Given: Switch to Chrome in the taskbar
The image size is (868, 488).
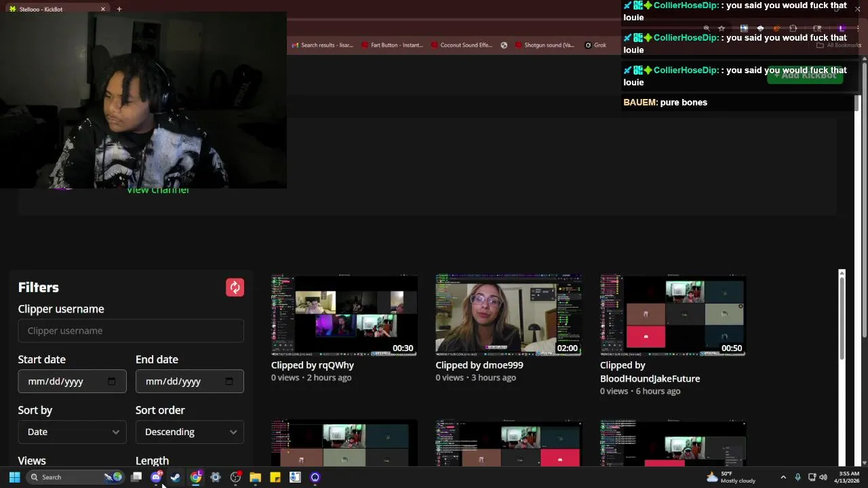Looking at the screenshot, I should click(195, 477).
